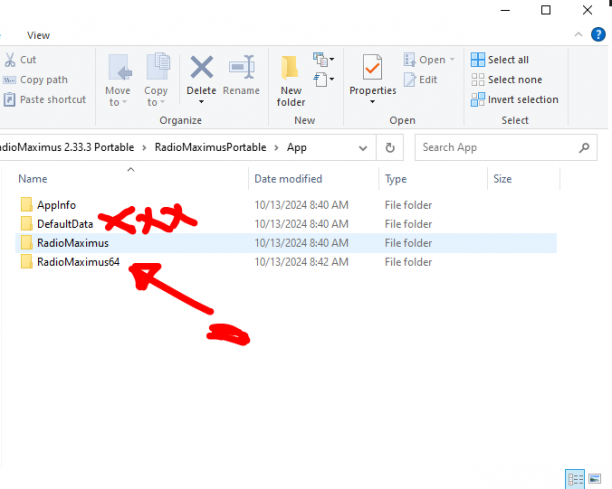This screenshot has width=612, height=489.
Task: Switch to Details view layout icon
Action: (x=575, y=478)
